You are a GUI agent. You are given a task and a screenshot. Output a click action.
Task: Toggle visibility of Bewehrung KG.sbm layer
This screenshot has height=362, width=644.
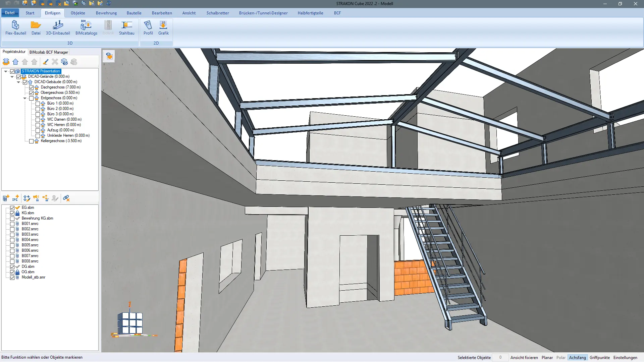click(x=12, y=218)
